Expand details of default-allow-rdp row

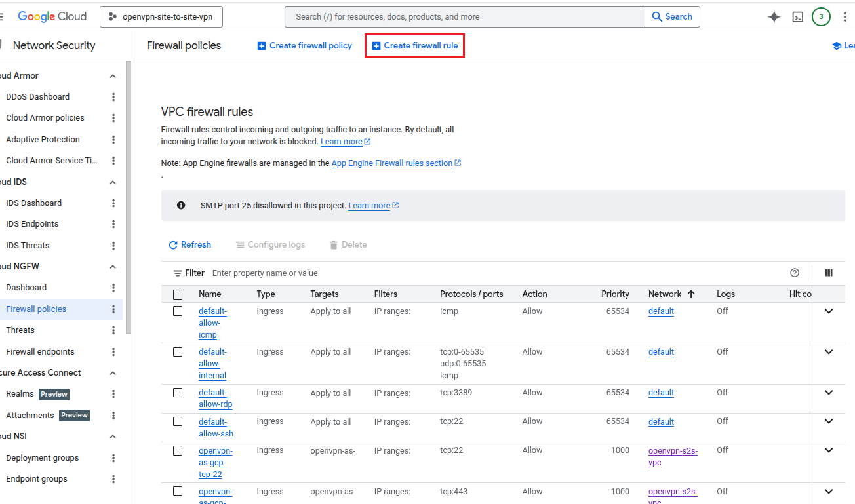coord(829,393)
